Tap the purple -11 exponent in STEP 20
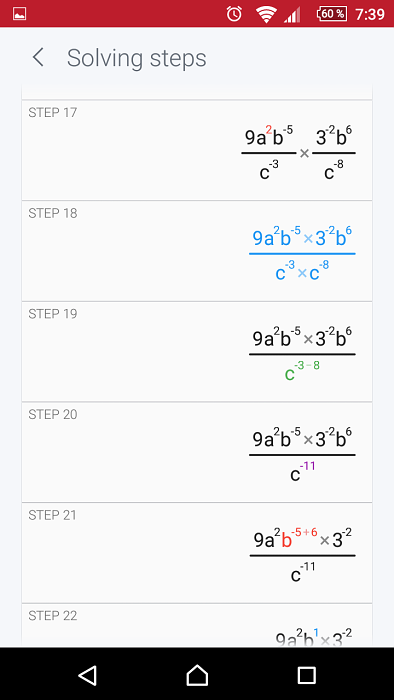394x700 pixels. point(308,467)
